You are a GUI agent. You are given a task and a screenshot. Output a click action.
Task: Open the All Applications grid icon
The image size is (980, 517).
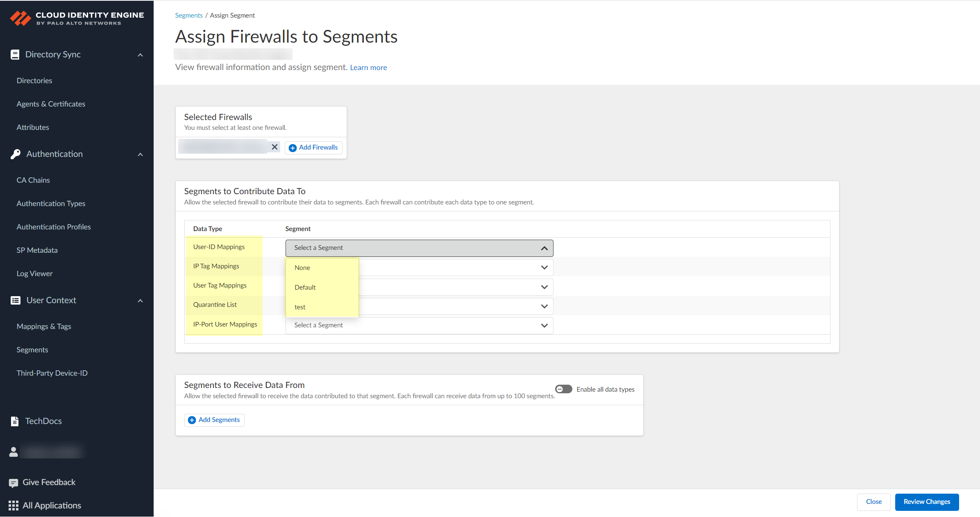point(14,506)
